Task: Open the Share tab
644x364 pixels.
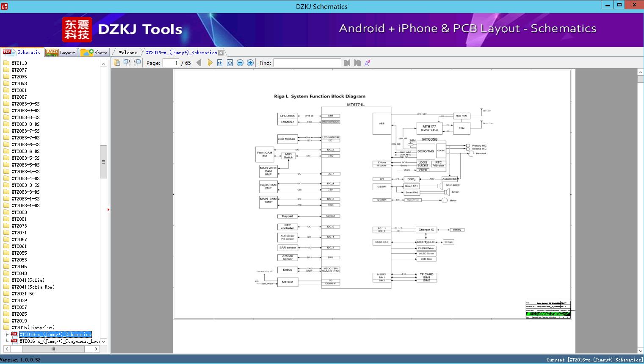Action: (94, 53)
